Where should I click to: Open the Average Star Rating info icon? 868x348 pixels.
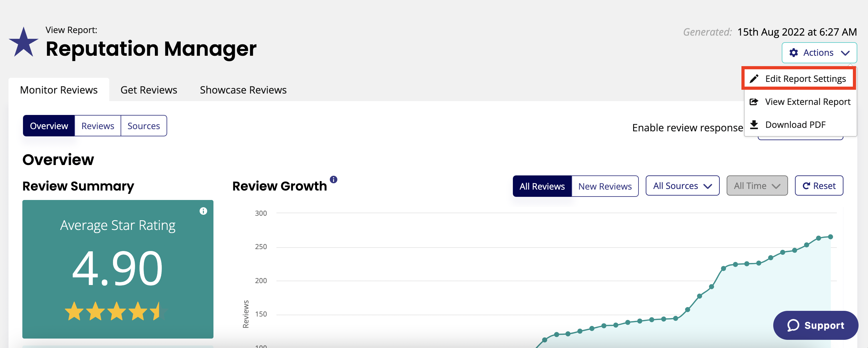[203, 211]
